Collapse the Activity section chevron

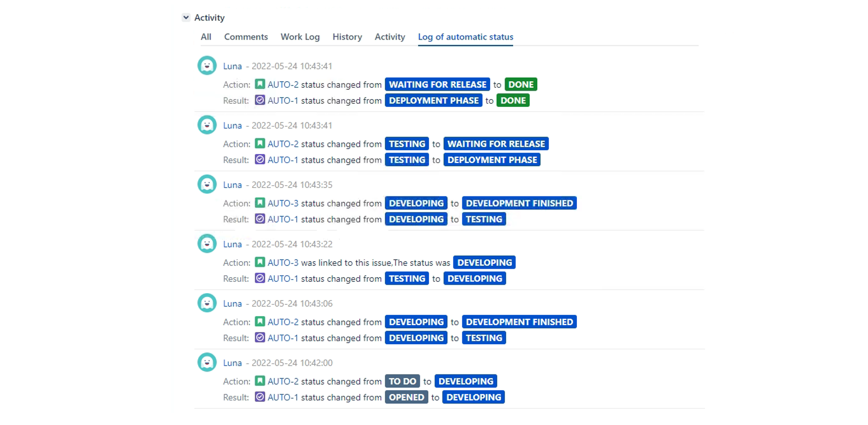186,17
